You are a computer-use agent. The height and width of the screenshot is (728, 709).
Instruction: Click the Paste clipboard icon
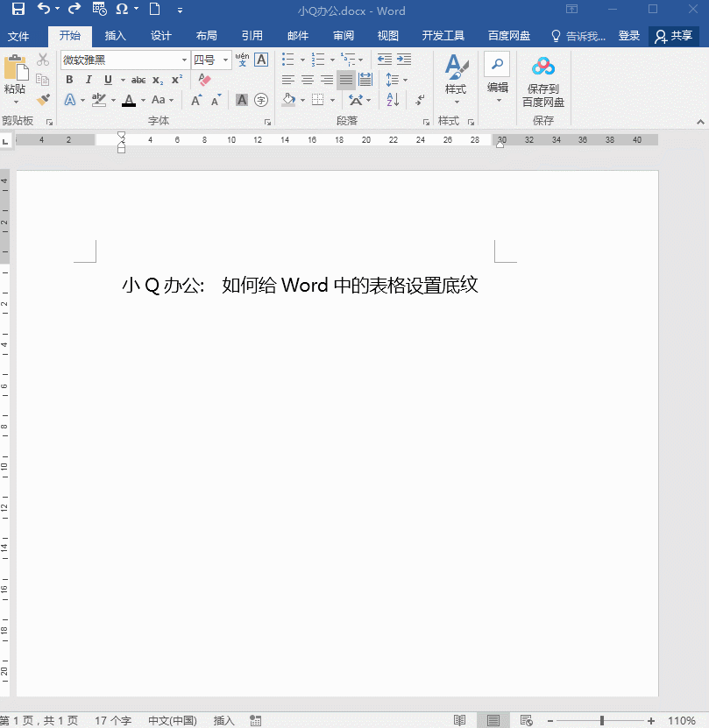click(16, 68)
